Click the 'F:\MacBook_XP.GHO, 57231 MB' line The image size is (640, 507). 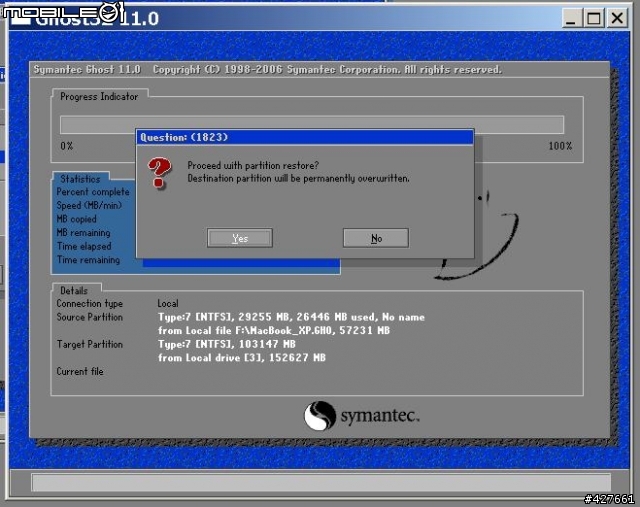coord(274,331)
